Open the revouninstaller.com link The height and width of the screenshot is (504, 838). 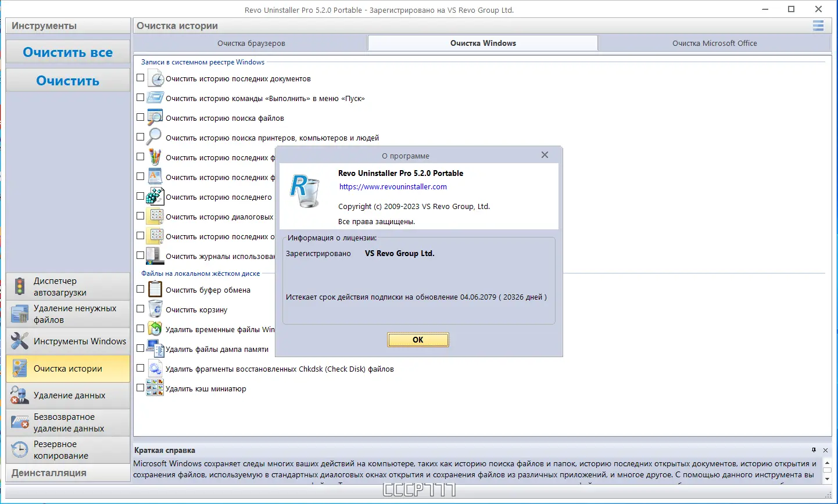click(393, 186)
